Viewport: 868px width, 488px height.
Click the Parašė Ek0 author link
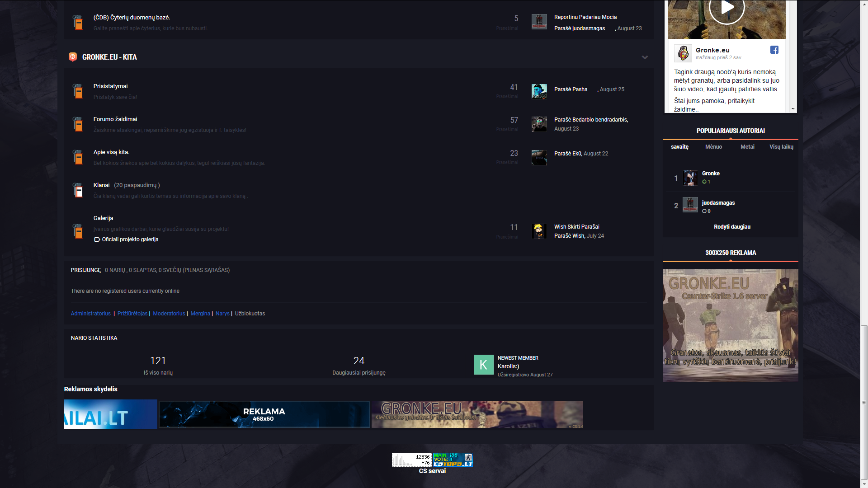pos(568,154)
